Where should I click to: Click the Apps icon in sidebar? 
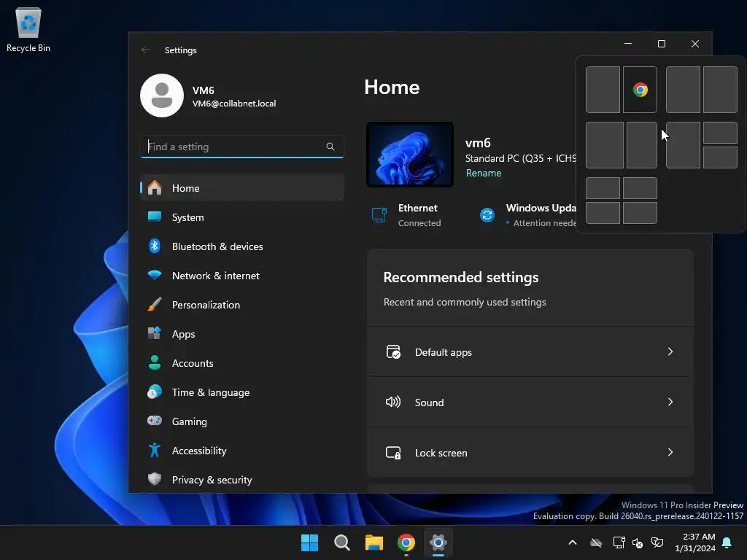(x=155, y=332)
